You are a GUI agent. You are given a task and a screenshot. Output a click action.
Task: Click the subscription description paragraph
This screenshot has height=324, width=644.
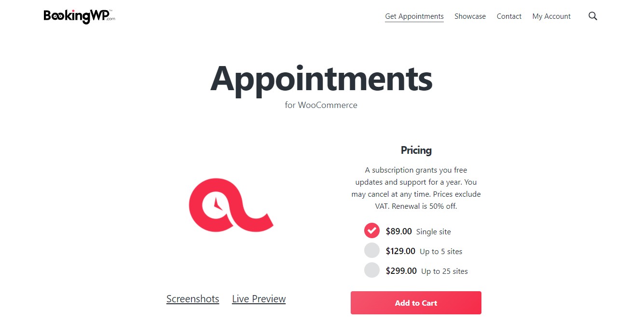pyautogui.click(x=416, y=188)
